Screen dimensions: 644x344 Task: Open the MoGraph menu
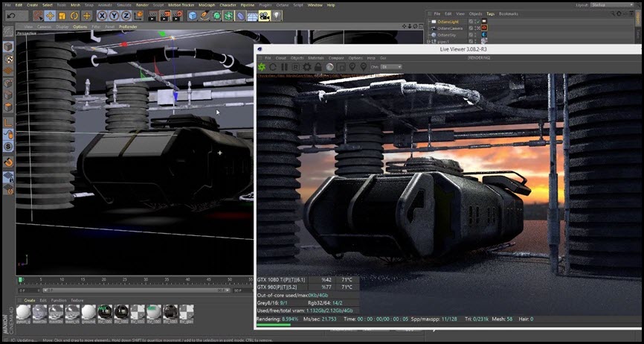[206, 5]
